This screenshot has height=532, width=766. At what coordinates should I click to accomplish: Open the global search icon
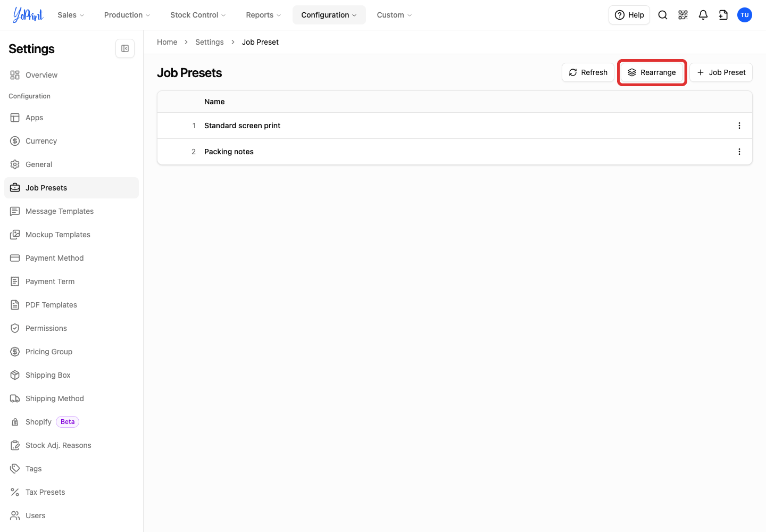coord(663,15)
